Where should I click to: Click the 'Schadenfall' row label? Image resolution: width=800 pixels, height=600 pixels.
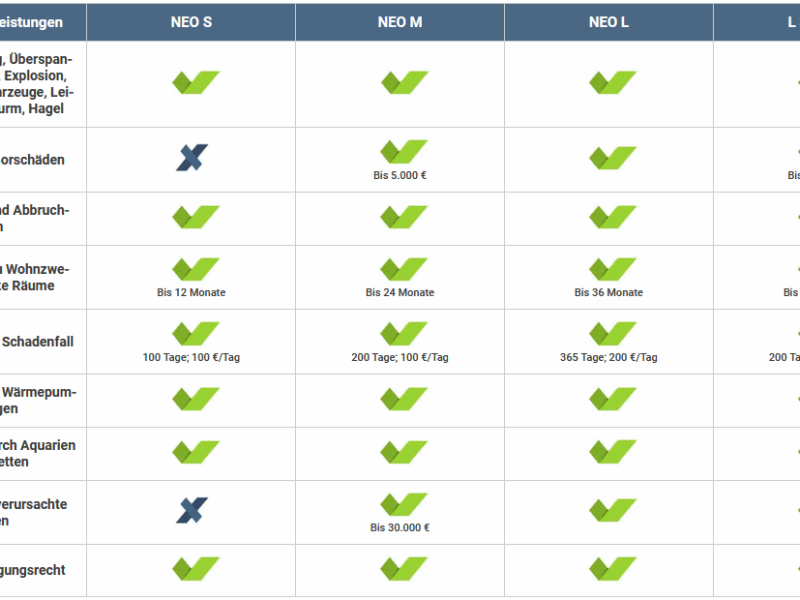coord(38,341)
